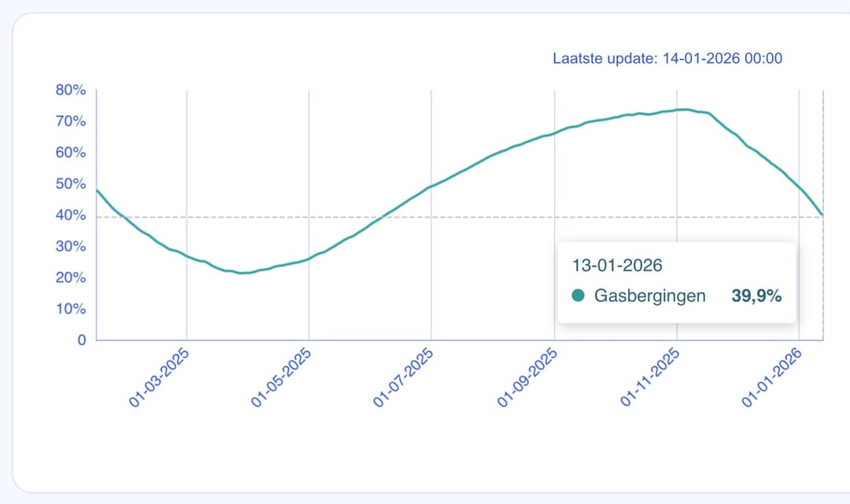The width and height of the screenshot is (850, 504).
Task: Click the 01-03-2025 x-axis date label
Action: 158,377
